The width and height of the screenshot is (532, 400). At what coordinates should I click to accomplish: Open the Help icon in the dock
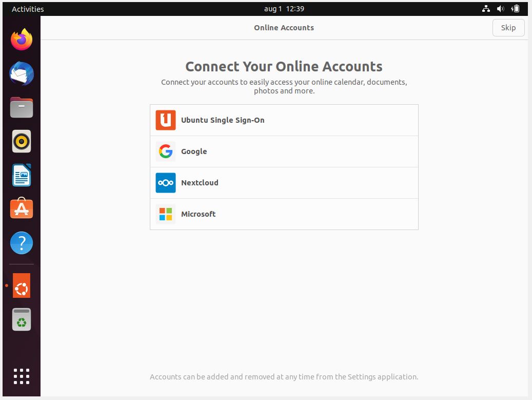tap(22, 243)
